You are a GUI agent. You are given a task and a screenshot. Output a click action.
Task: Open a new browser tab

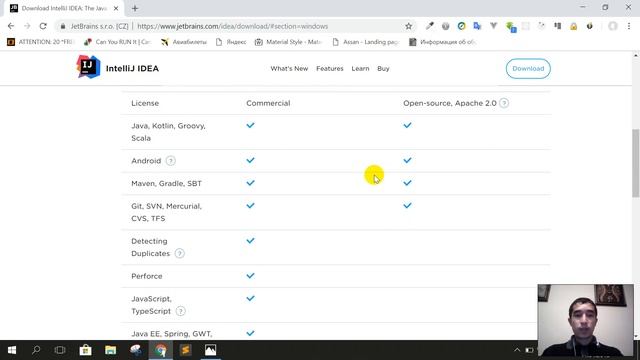135,8
